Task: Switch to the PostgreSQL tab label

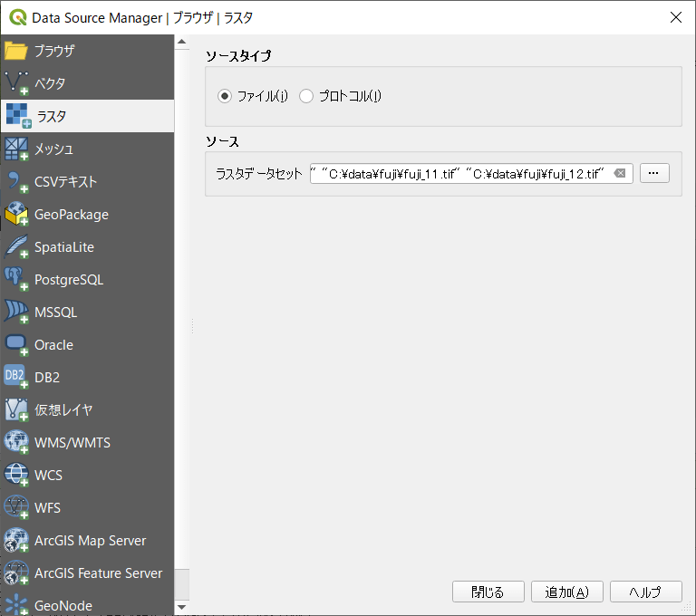Action: (69, 280)
